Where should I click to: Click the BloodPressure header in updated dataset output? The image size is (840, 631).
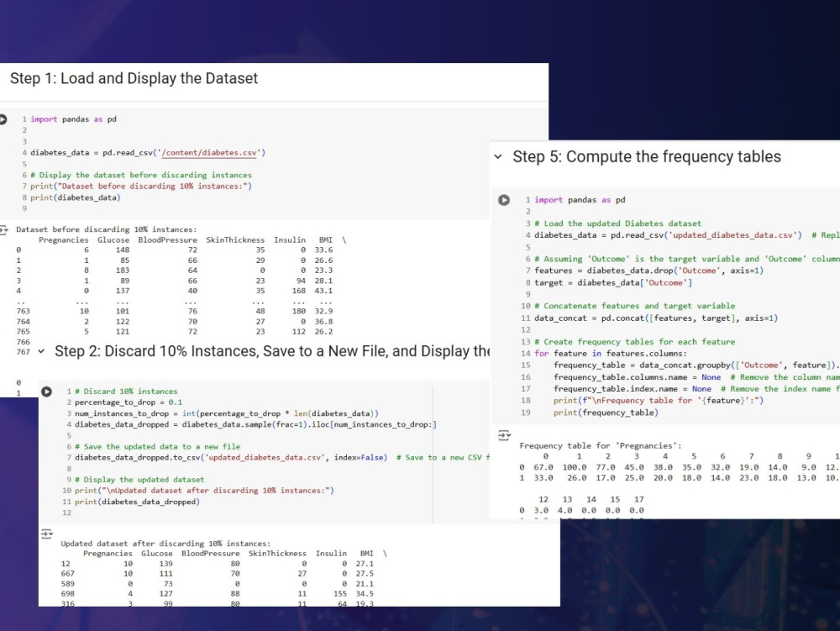tap(211, 554)
